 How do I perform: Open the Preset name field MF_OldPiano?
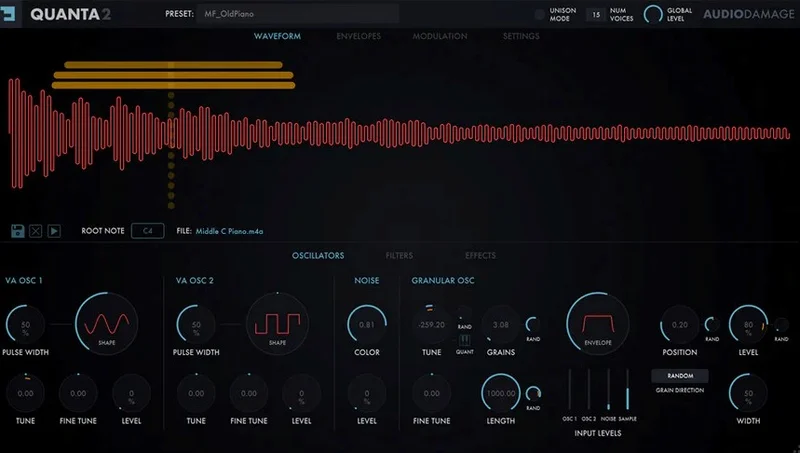[x=298, y=14]
